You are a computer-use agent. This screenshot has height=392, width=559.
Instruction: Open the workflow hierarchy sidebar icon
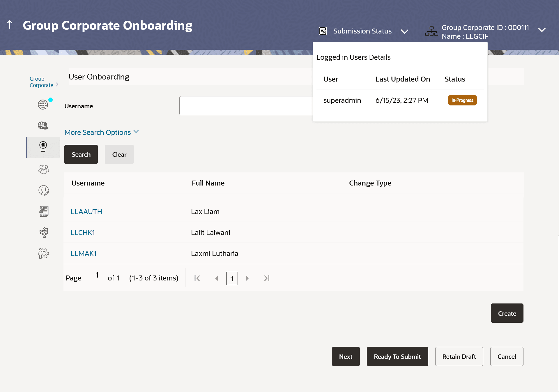click(x=44, y=232)
